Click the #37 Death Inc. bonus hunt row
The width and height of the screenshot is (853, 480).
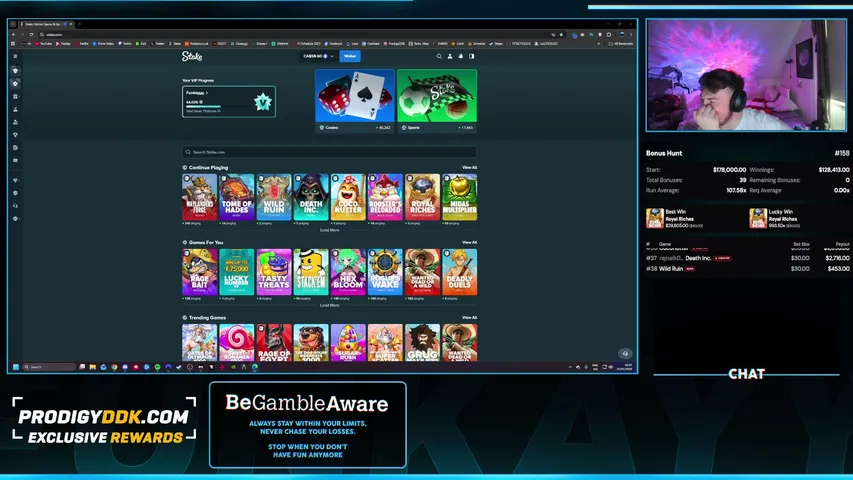[x=747, y=258]
